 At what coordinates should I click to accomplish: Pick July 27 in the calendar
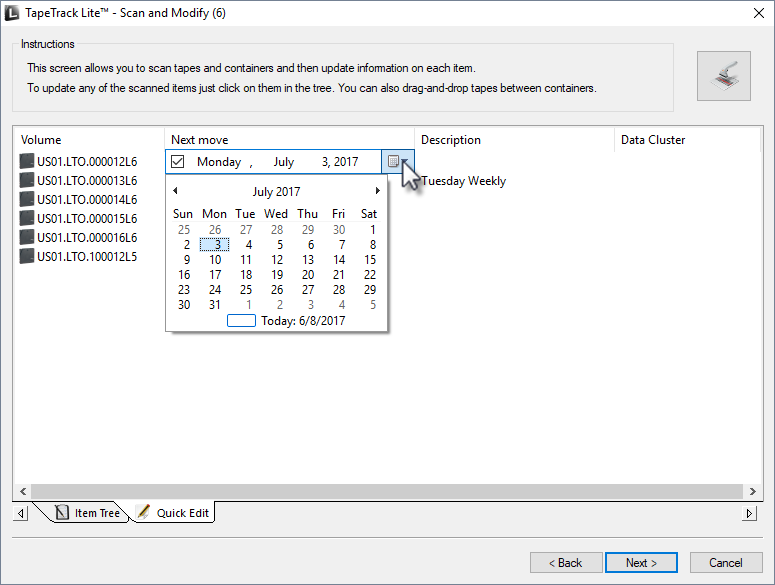coord(308,290)
